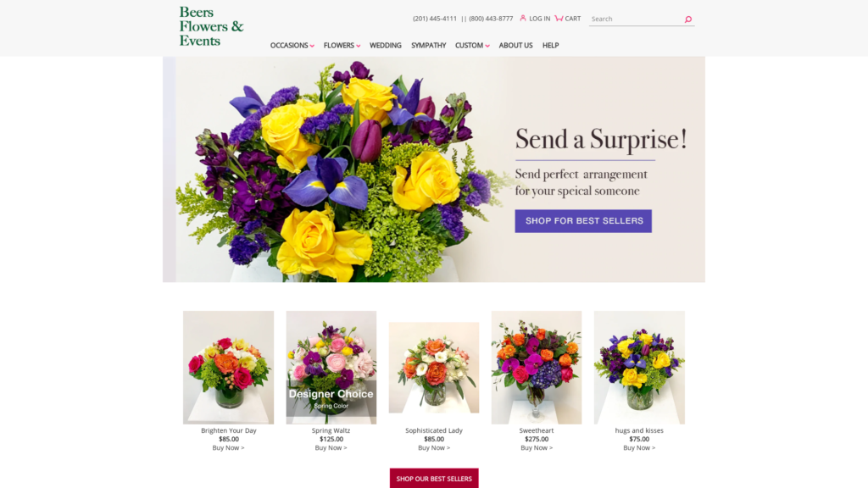This screenshot has width=868, height=488.
Task: Open the Brighten Your Day product thumbnail
Action: click(x=229, y=368)
